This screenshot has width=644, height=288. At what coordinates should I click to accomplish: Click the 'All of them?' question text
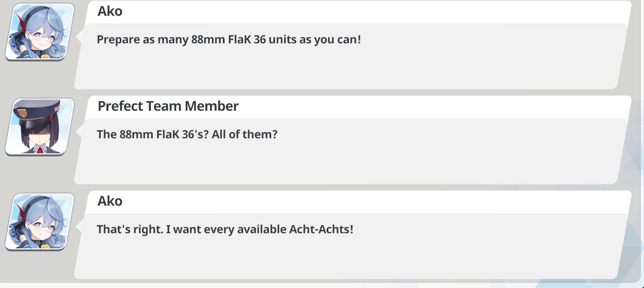(245, 134)
